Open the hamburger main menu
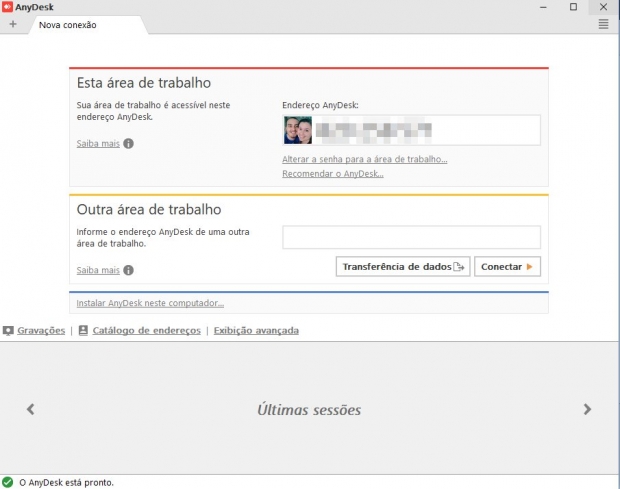Image resolution: width=620 pixels, height=489 pixels. coord(603,24)
